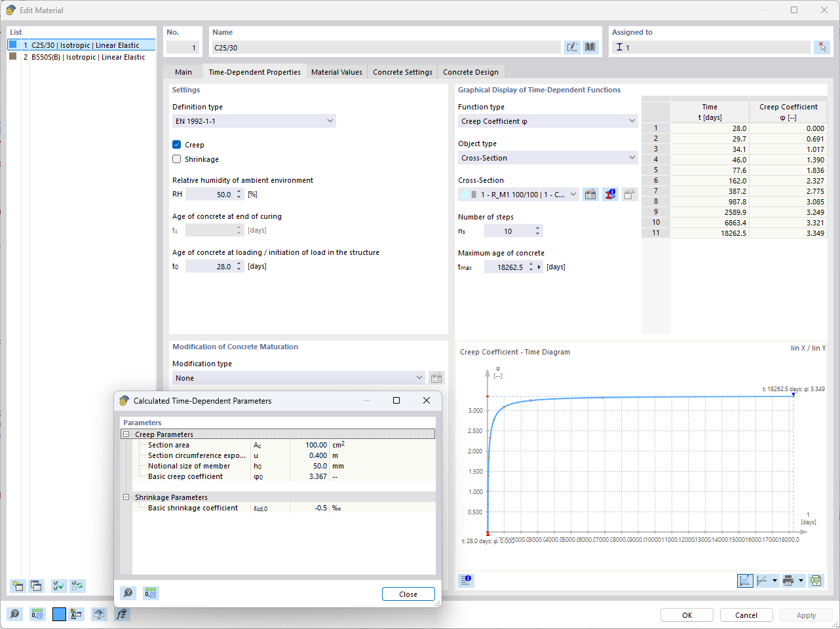Click the diagram info icon below chart

(466, 580)
